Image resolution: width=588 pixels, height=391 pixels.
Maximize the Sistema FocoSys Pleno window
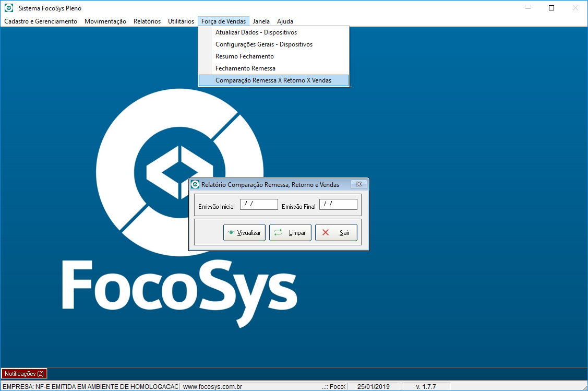(x=551, y=8)
